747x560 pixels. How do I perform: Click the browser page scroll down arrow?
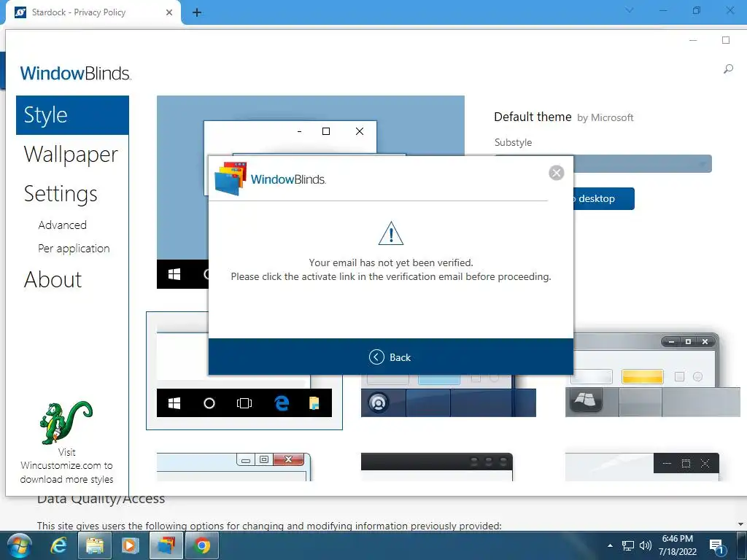click(740, 524)
